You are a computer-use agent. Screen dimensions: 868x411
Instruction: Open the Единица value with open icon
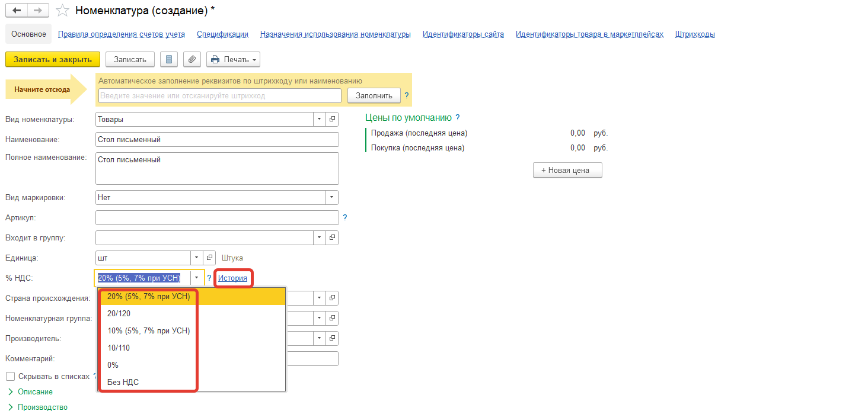tap(209, 258)
